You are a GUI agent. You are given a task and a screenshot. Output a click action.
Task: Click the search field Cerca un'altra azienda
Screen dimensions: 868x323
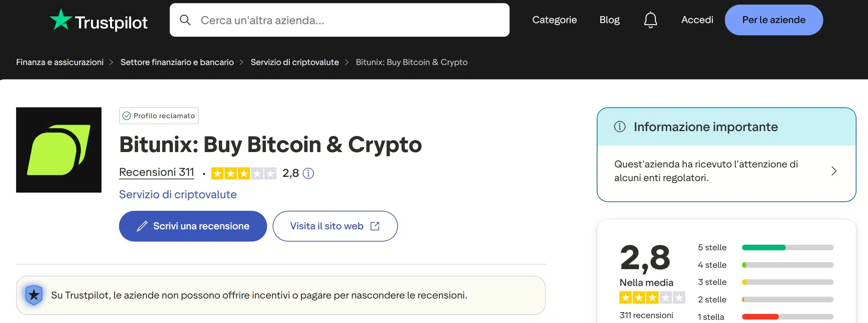click(315, 20)
